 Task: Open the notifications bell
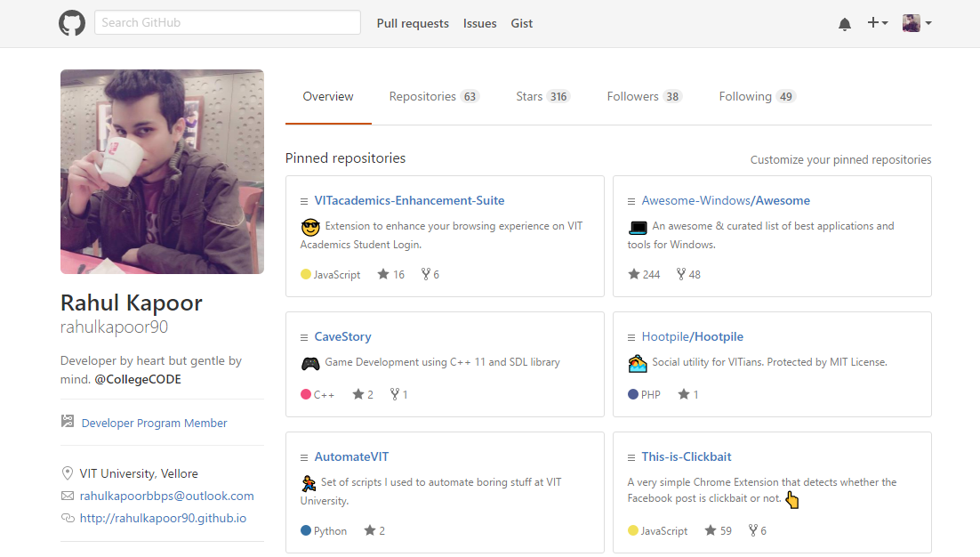pos(844,24)
